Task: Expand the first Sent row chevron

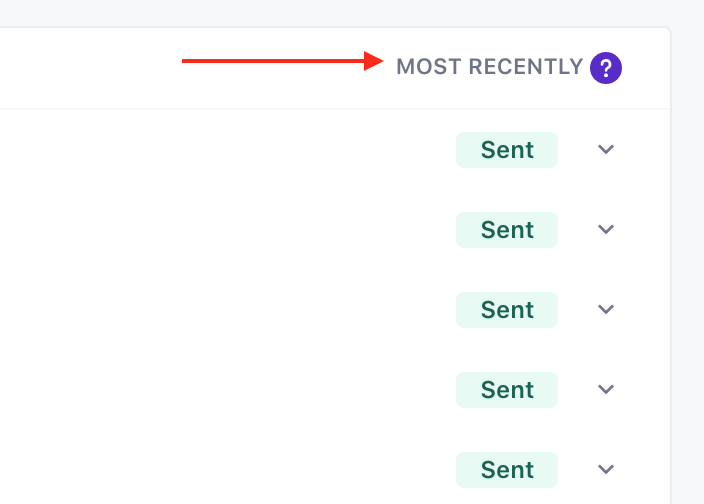Action: click(x=605, y=150)
